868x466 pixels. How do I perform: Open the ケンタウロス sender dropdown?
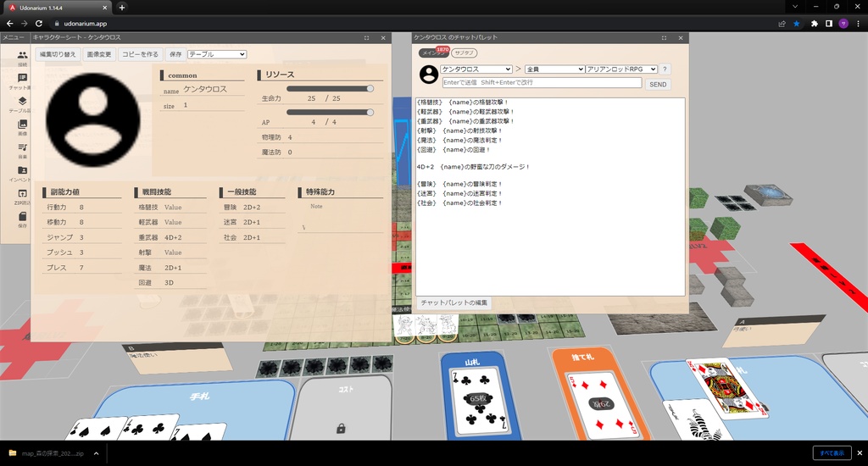pos(476,69)
